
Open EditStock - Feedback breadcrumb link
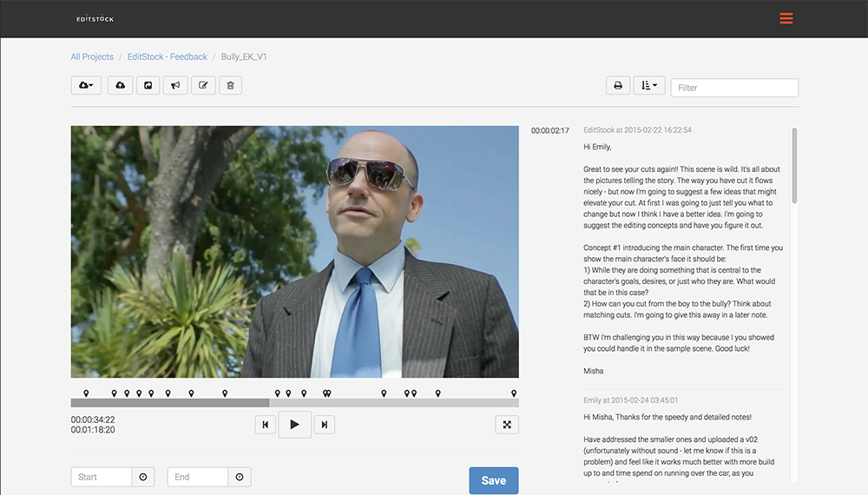[x=167, y=56]
